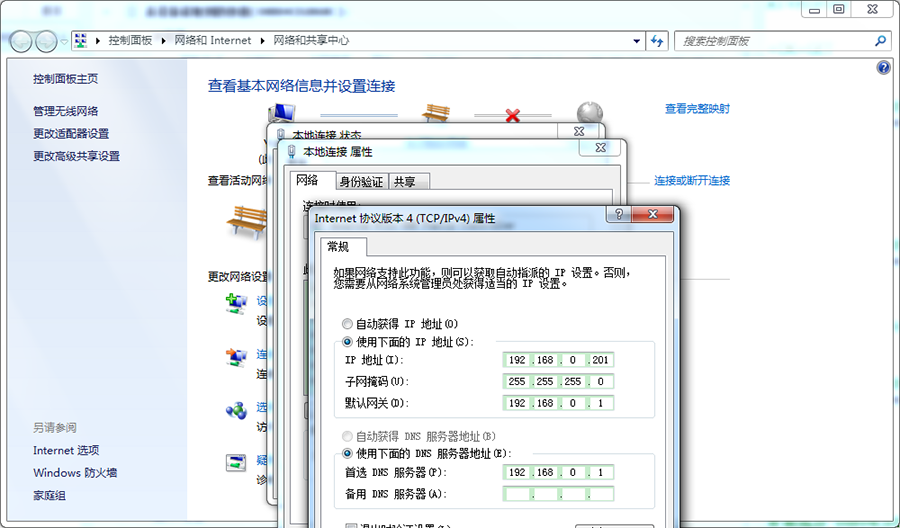The image size is (900, 528).
Task: Click the blue help icon in Control Panel
Action: point(883,68)
